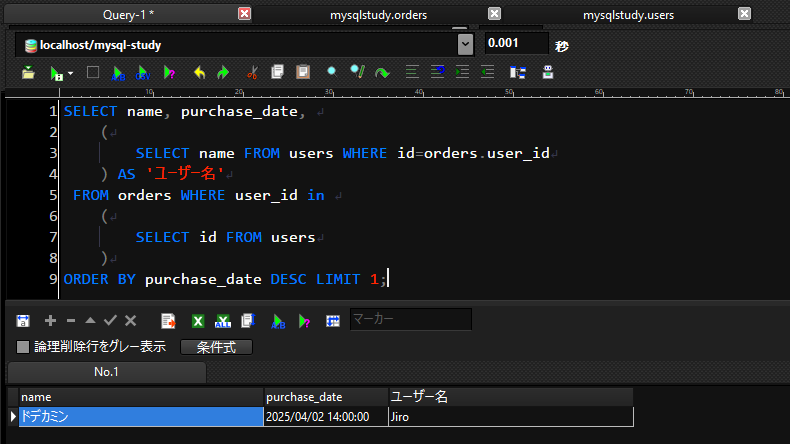Undo the last edit with yellow arrow
This screenshot has height=444, width=790.
[200, 73]
